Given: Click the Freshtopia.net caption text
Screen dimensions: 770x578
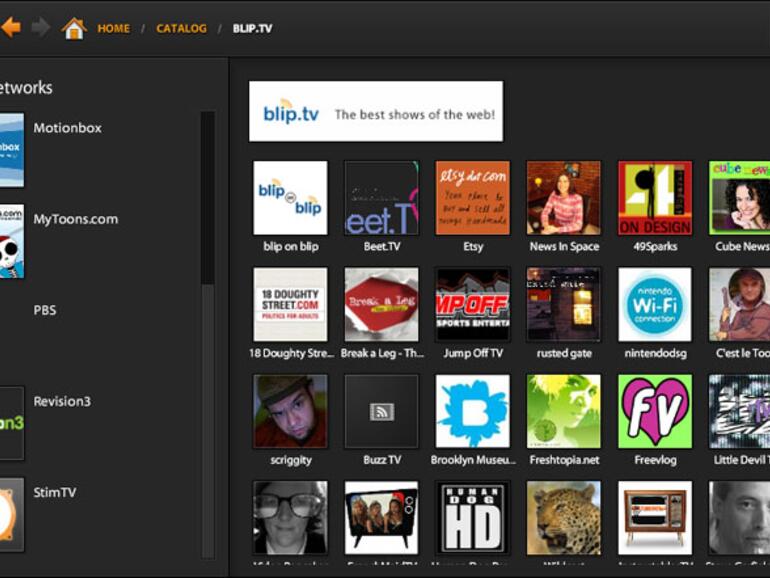Looking at the screenshot, I should pos(564,460).
